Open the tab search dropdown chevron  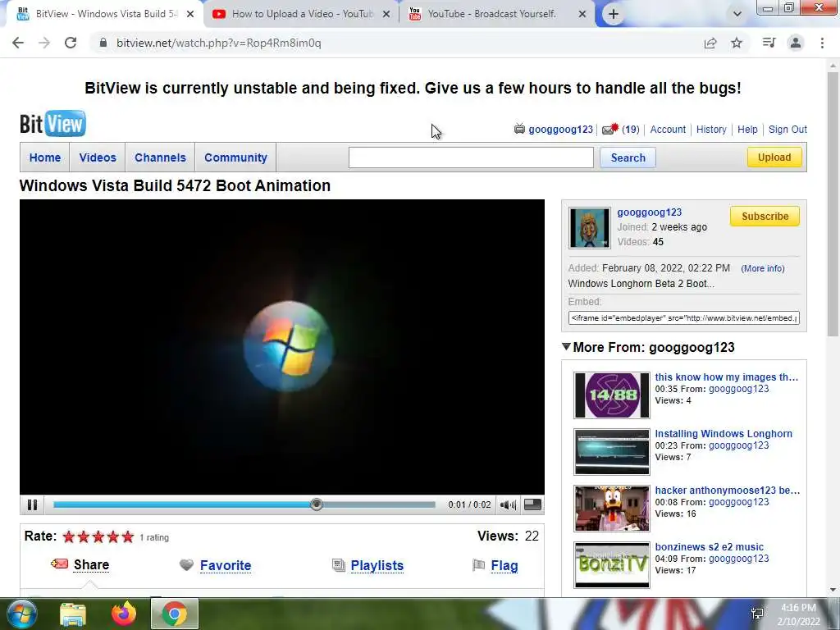(737, 14)
